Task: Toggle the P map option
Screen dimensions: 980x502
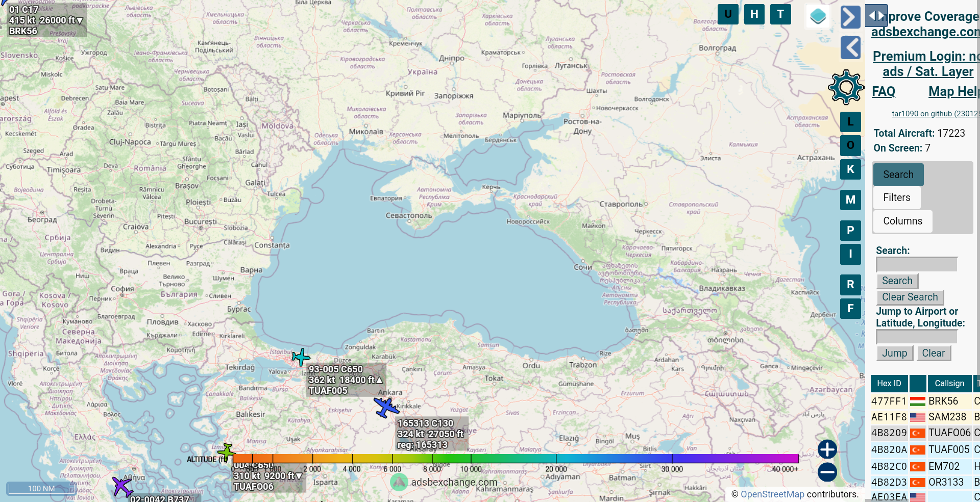Action: 850,231
